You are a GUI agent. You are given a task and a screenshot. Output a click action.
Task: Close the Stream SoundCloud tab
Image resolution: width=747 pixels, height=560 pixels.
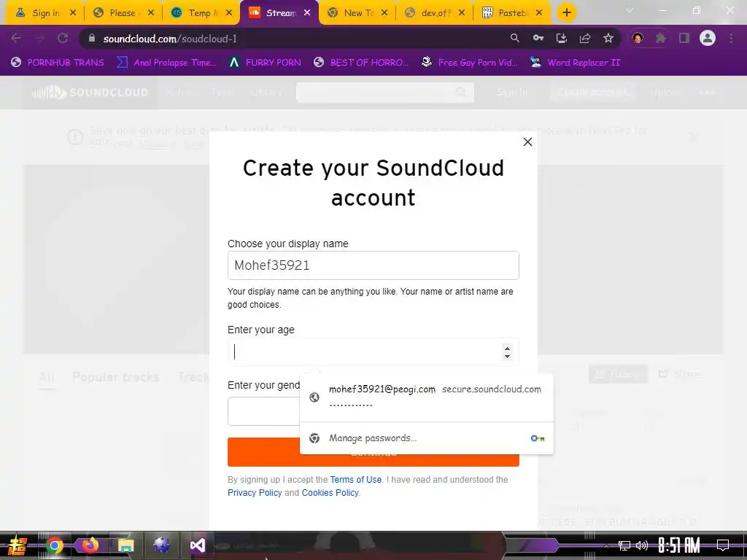307,13
